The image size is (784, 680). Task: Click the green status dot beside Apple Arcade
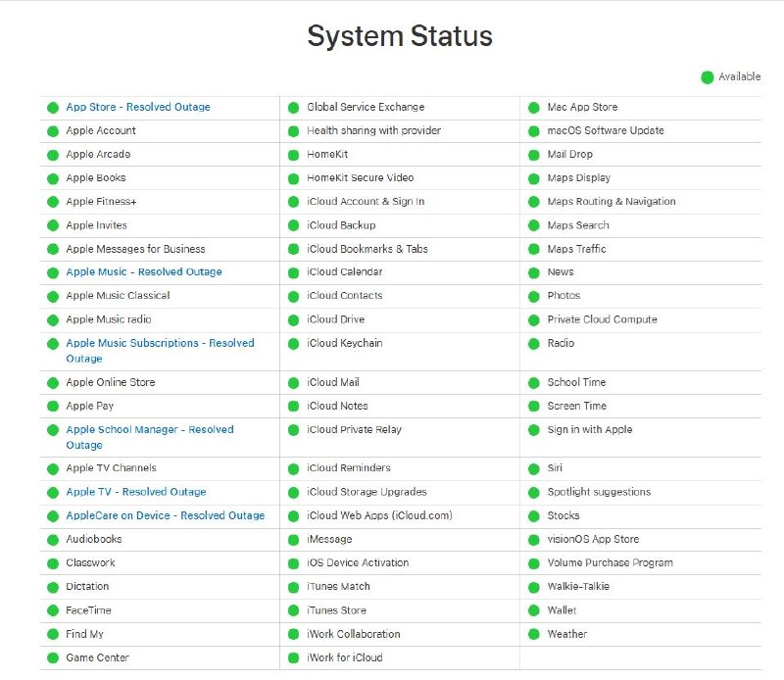(x=53, y=155)
